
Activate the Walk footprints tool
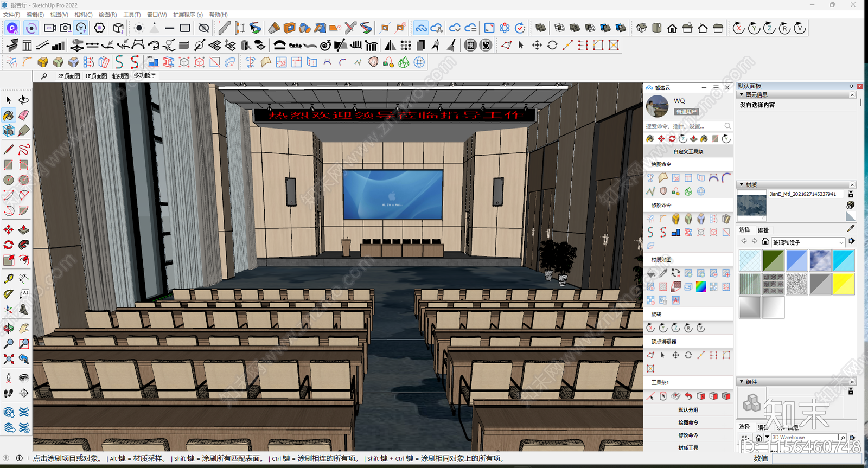8,393
